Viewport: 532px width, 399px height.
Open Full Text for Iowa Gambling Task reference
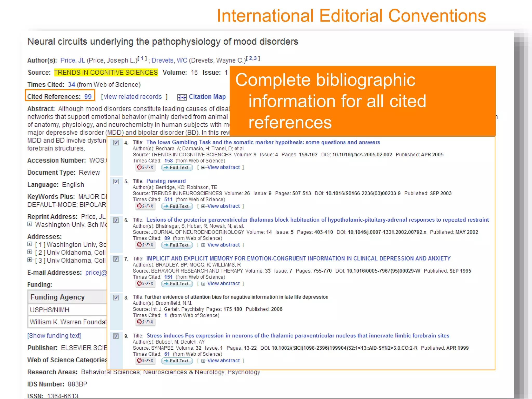click(177, 168)
